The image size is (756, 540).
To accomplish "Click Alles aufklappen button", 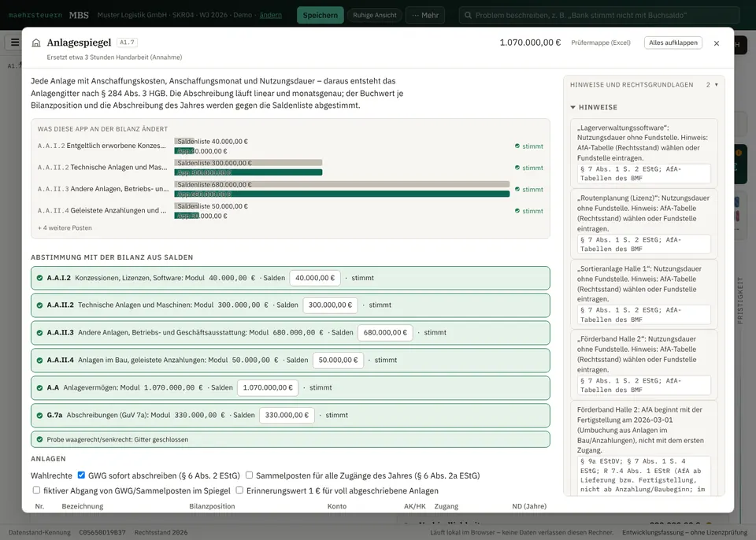I will (x=673, y=43).
